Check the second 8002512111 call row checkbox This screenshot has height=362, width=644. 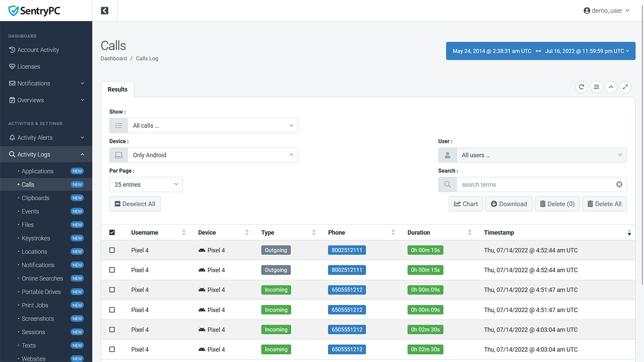point(112,270)
